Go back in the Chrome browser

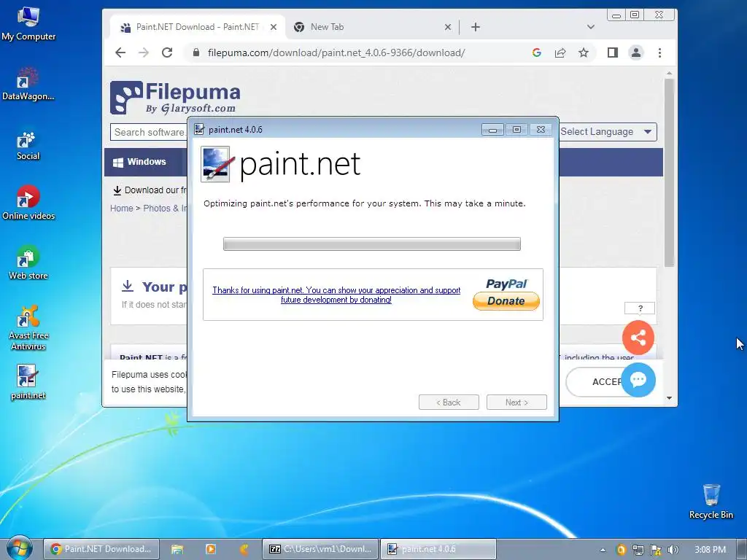tap(120, 52)
